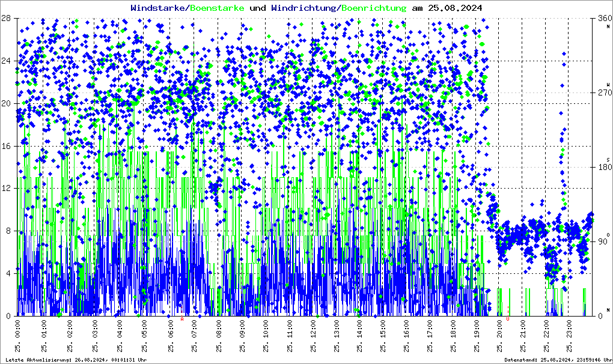Click the blue 'Windstarke' title word
The height and width of the screenshot is (364, 613).
(157, 8)
